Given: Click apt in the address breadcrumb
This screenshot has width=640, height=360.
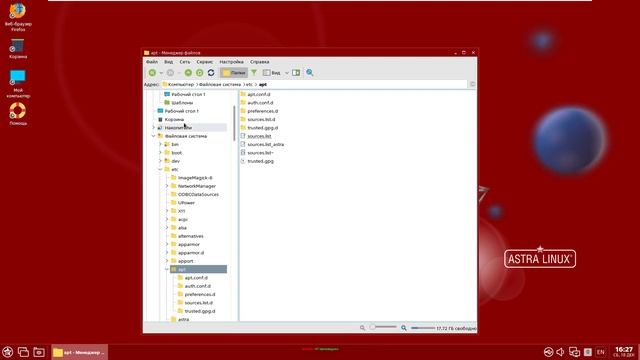Looking at the screenshot, I should pos(263,84).
